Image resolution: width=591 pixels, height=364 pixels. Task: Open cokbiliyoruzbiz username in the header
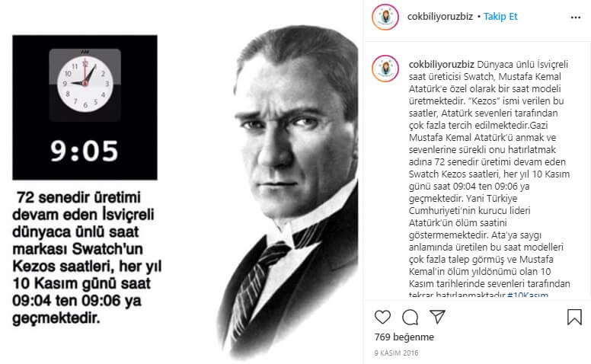(x=440, y=17)
